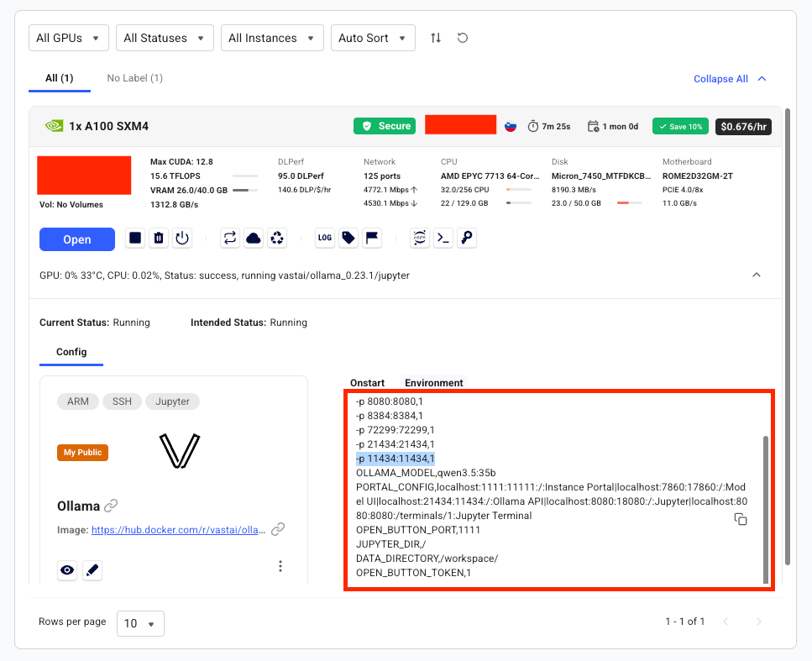
Task: Click the environment panel scrollbar
Action: (x=765, y=510)
